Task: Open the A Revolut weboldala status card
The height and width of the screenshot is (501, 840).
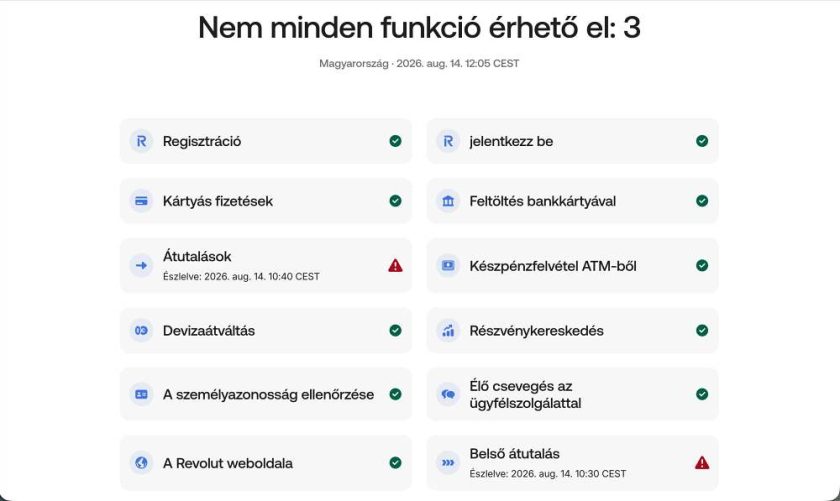Action: 266,462
